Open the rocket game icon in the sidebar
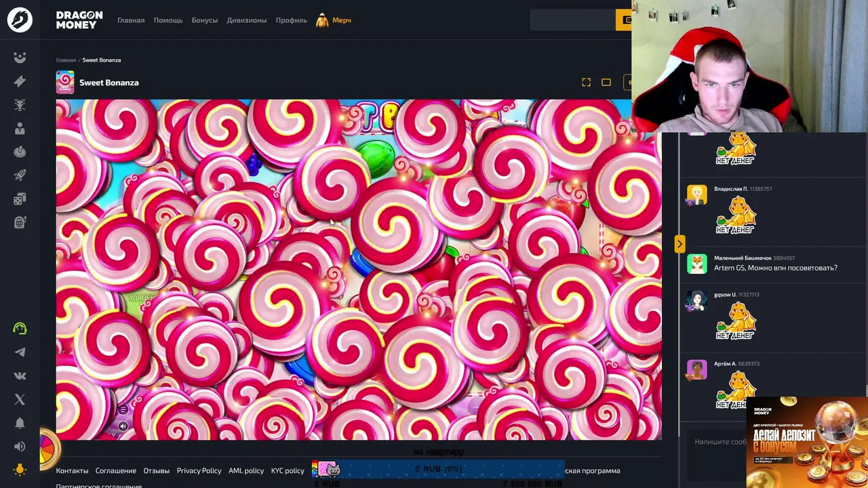The width and height of the screenshot is (868, 488). click(20, 176)
